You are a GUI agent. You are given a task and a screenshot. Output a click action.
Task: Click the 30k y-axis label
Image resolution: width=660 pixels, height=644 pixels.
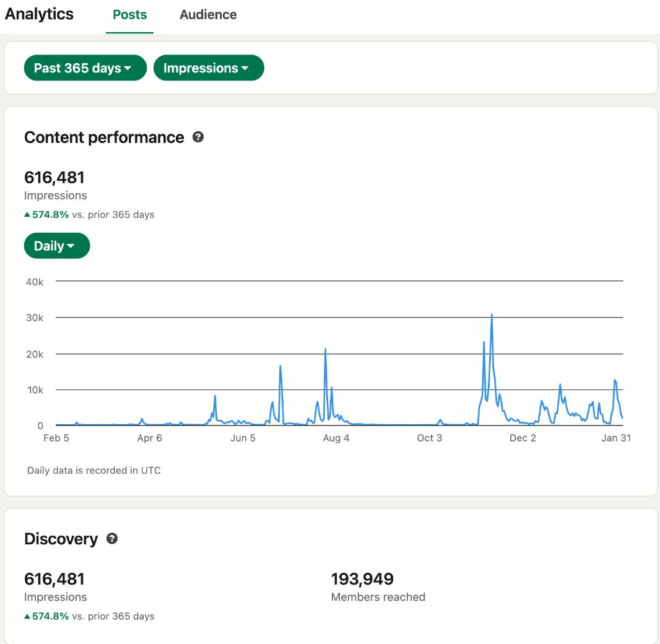(x=35, y=318)
